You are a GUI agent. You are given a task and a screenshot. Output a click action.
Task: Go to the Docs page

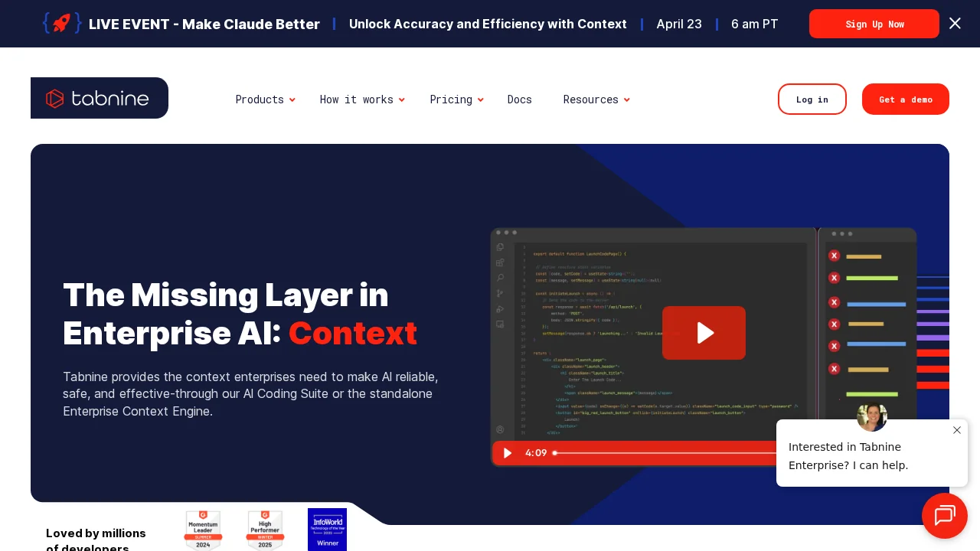click(519, 99)
